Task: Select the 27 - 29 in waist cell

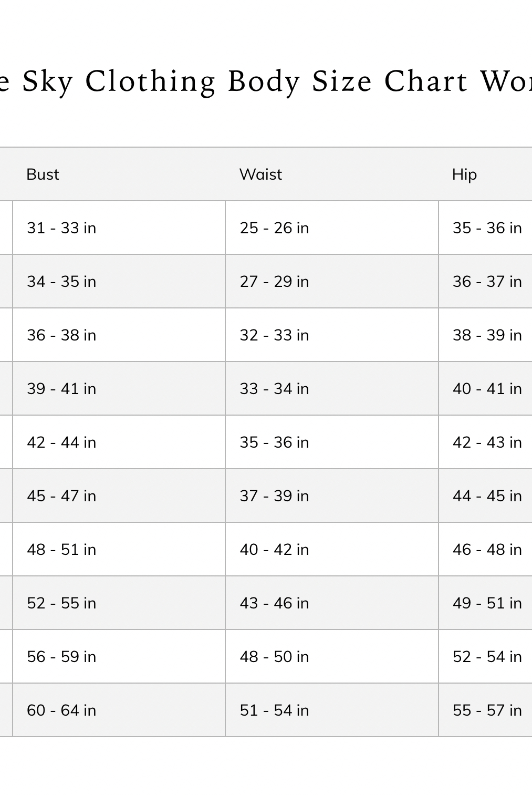Action: click(274, 282)
